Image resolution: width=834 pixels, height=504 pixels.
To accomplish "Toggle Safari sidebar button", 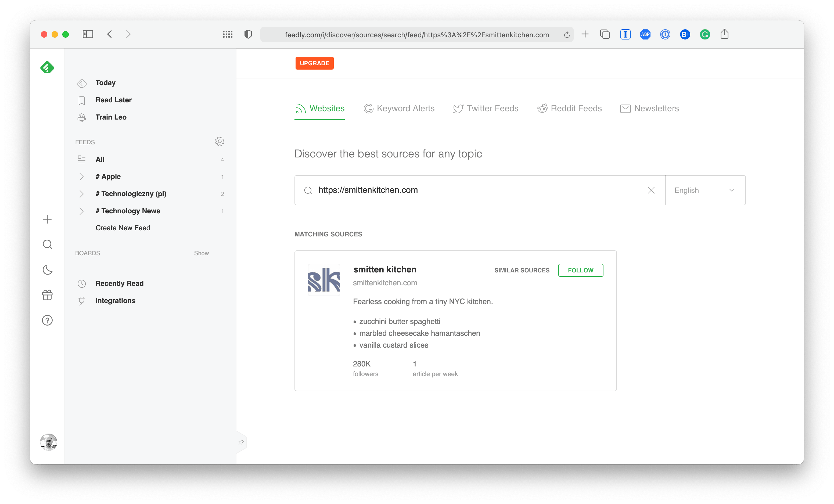I will (88, 34).
